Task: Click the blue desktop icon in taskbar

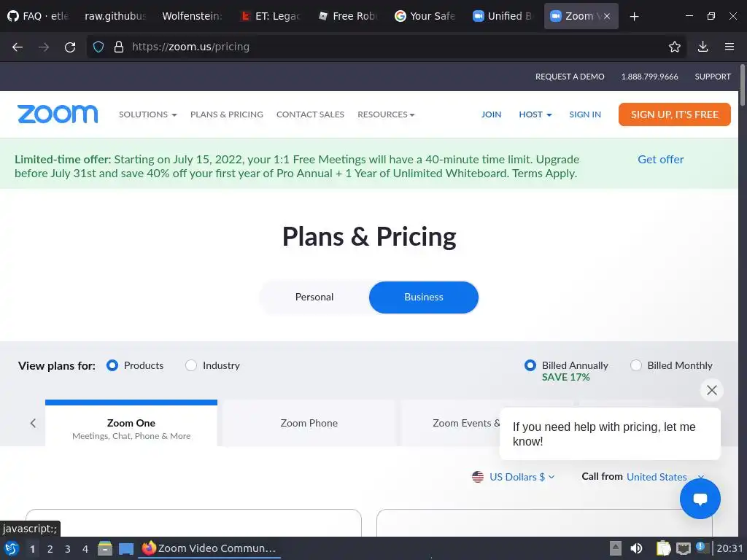Action: (x=125, y=548)
